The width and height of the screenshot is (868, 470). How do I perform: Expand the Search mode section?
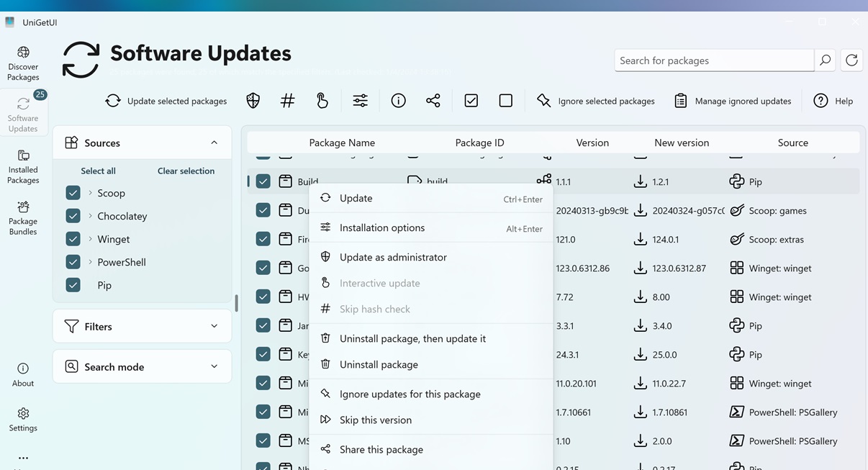[214, 366]
